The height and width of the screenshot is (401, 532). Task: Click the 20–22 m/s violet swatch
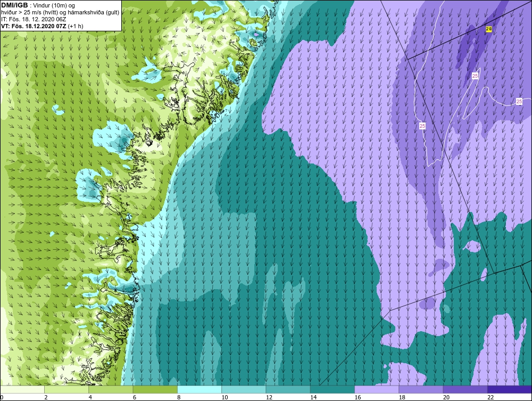(465, 389)
